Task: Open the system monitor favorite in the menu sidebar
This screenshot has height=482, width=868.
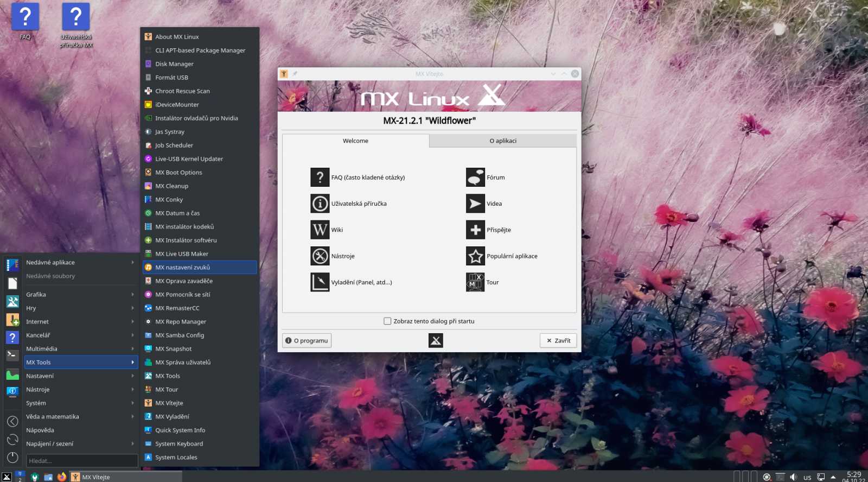Action: point(12,373)
